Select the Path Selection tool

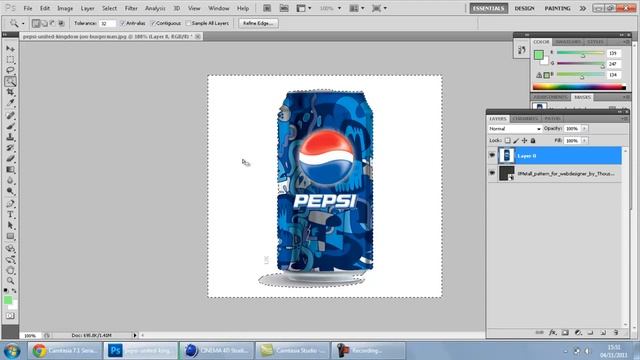[10, 225]
